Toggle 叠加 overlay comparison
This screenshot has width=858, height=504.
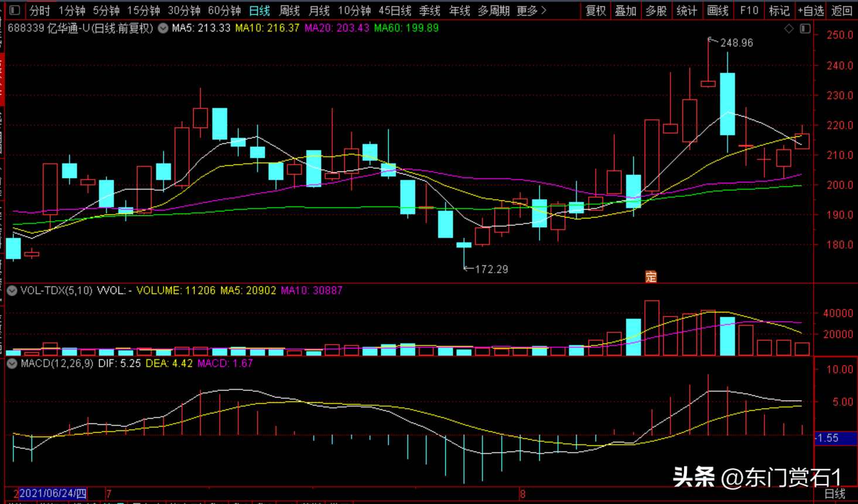(625, 11)
